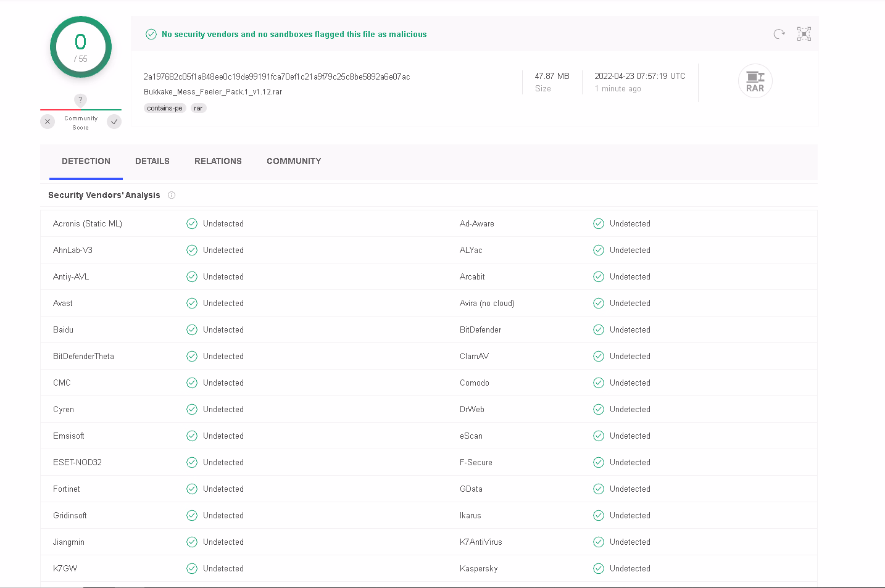Image resolution: width=885 pixels, height=588 pixels.
Task: Vote file as malicious with X icon
Action: pos(48,122)
